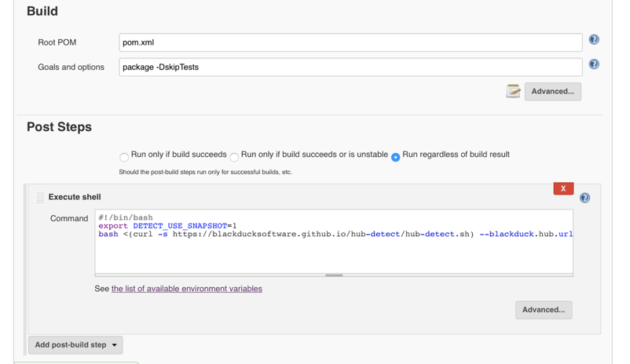Click into the Goals and options field
The width and height of the screenshot is (630, 364).
(350, 67)
